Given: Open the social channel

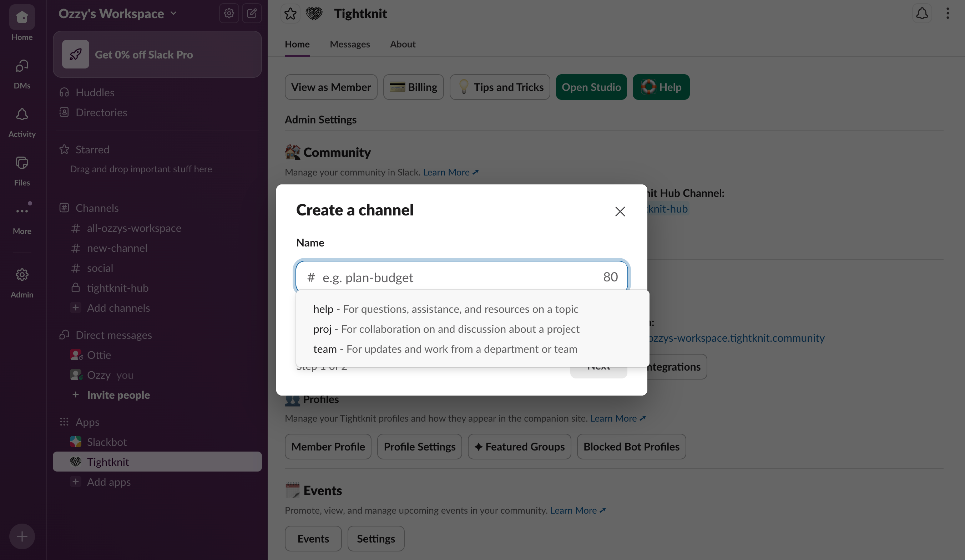Looking at the screenshot, I should (x=157, y=268).
